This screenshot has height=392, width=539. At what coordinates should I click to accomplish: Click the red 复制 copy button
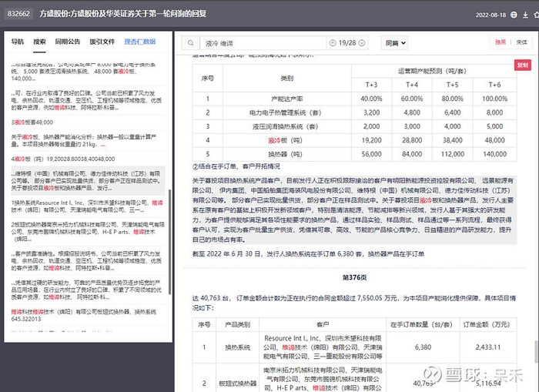tap(523, 65)
